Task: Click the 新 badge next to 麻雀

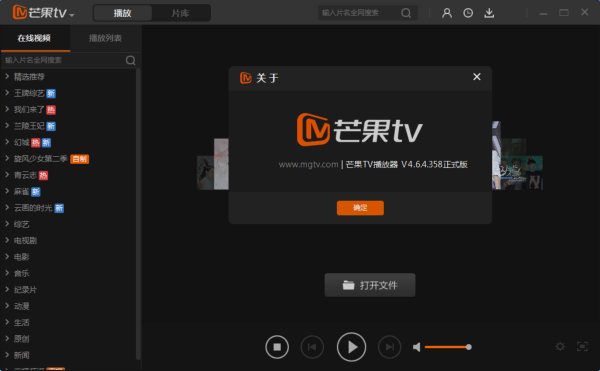Action: 36,192
